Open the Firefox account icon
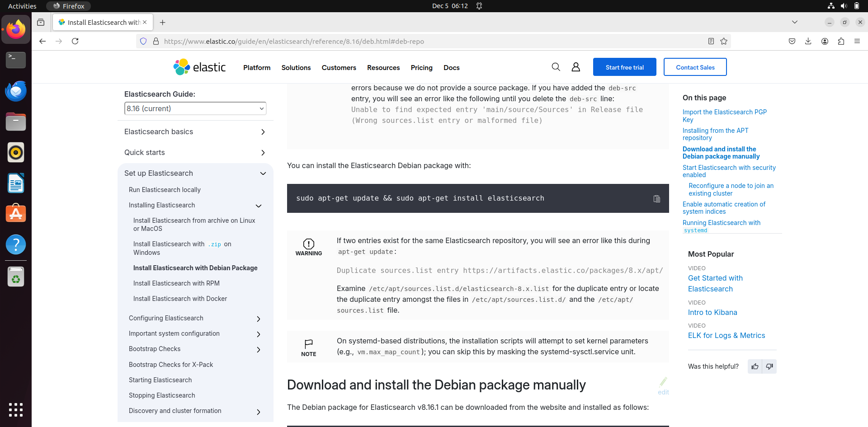Image resolution: width=868 pixels, height=427 pixels. (x=825, y=41)
